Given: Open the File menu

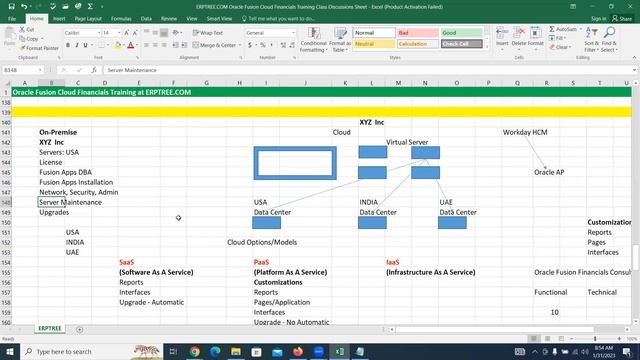Looking at the screenshot, I should [12, 18].
